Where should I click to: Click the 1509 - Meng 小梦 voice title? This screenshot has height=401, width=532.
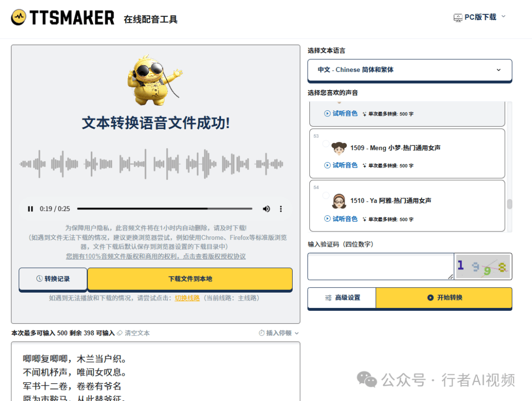395,148
